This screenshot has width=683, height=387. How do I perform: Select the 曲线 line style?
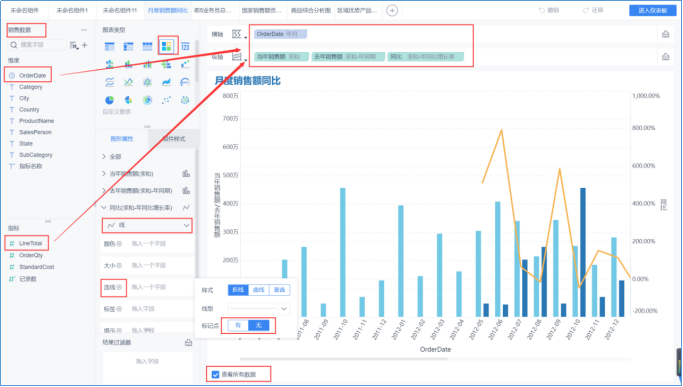[259, 290]
